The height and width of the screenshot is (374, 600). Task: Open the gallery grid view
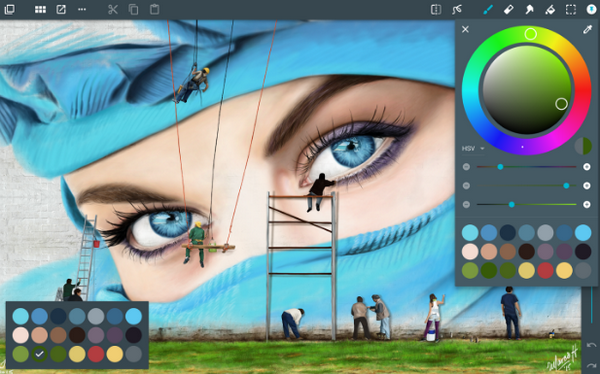[40, 10]
